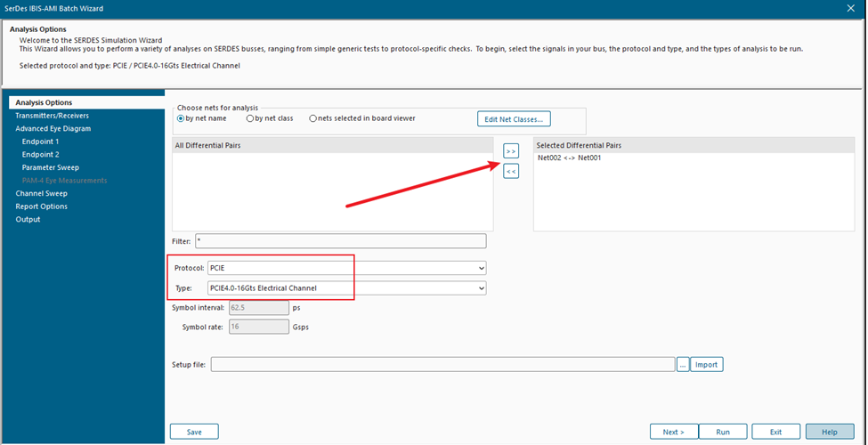Image resolution: width=868 pixels, height=445 pixels.
Task: Click into the Filter text field
Action: point(340,241)
